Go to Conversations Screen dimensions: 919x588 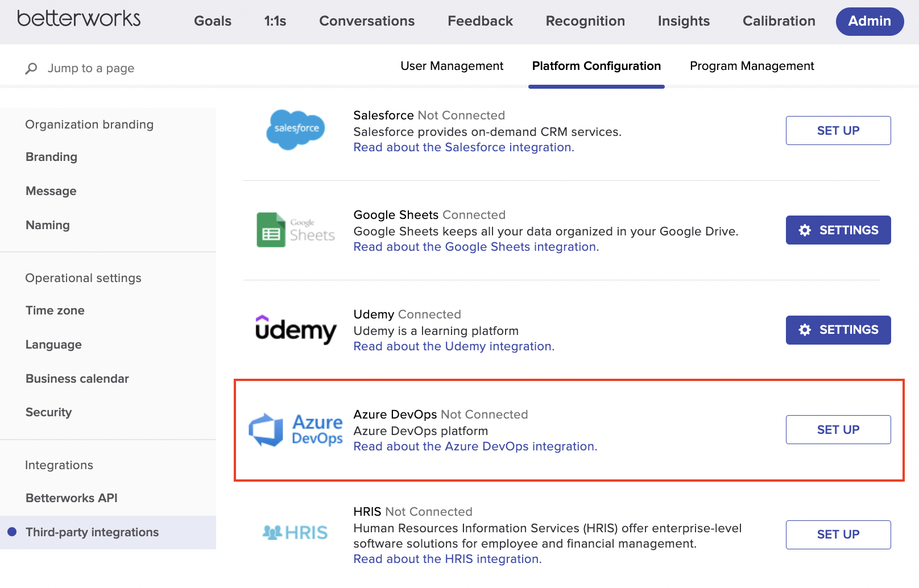[x=367, y=21]
